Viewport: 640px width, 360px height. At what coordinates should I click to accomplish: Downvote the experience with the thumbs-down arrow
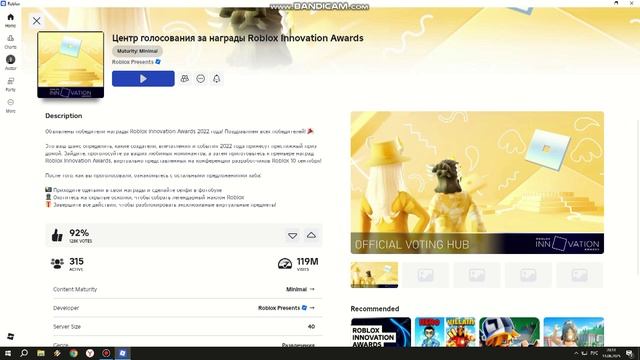click(292, 236)
